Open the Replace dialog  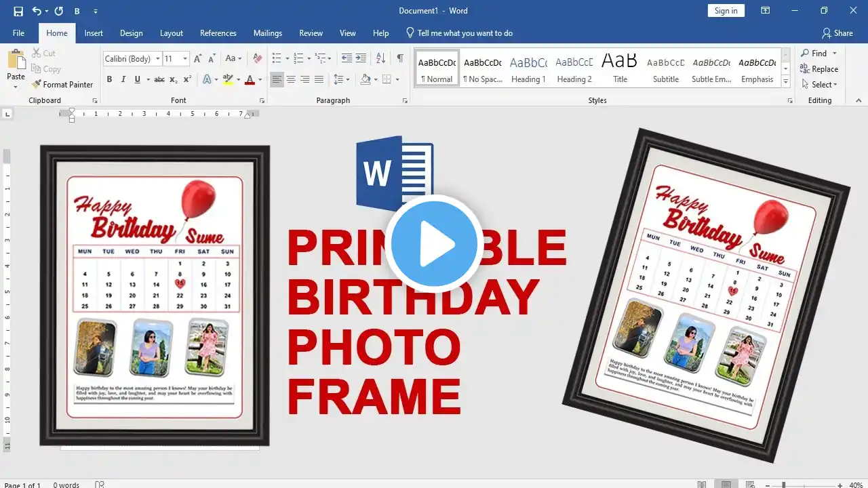[818, 69]
